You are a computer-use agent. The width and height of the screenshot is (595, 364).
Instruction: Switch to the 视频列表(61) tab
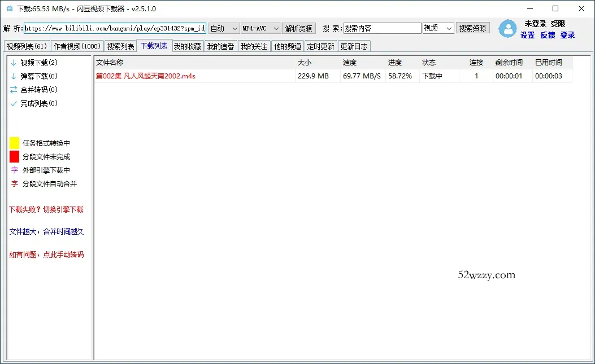[27, 46]
